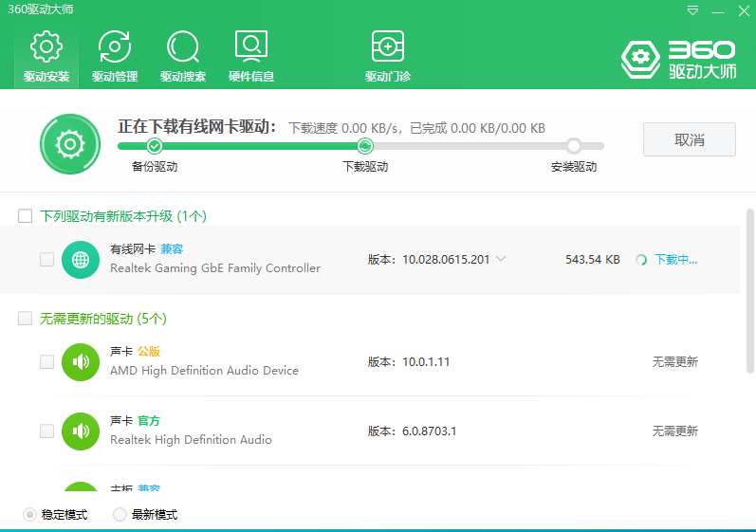Click AMD High Definition Audio Device name

coord(205,371)
